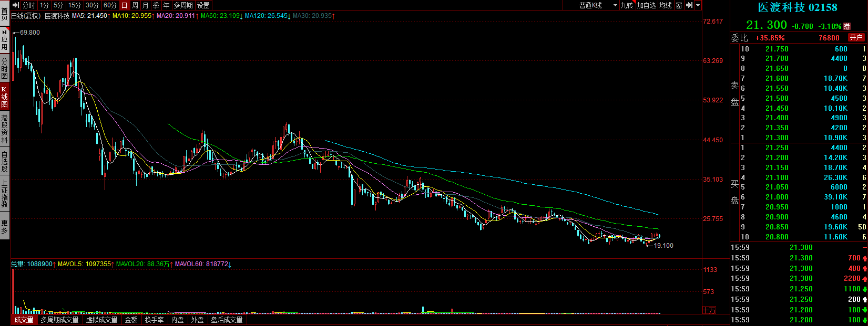Click 加自选 to add to watchlist
Image resolution: width=868 pixels, height=326 pixels.
coord(646,5)
